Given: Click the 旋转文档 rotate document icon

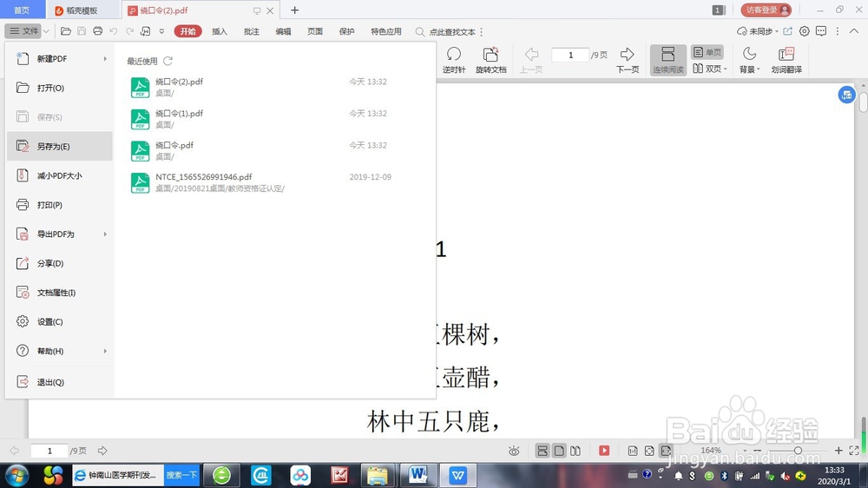Looking at the screenshot, I should click(491, 60).
